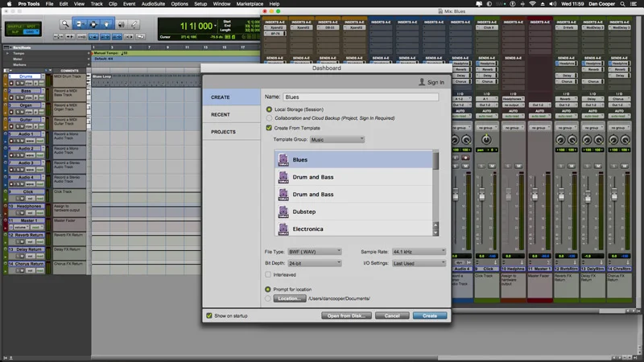Open Bit Depth 24-bit dropdown
Image resolution: width=644 pixels, height=362 pixels.
tap(314, 263)
